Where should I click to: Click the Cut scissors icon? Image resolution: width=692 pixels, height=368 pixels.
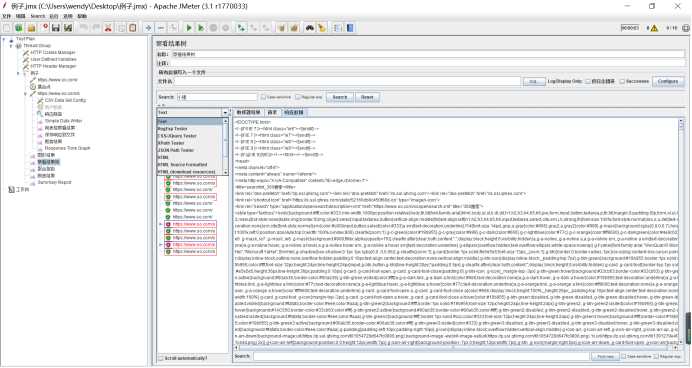pyautogui.click(x=108, y=28)
